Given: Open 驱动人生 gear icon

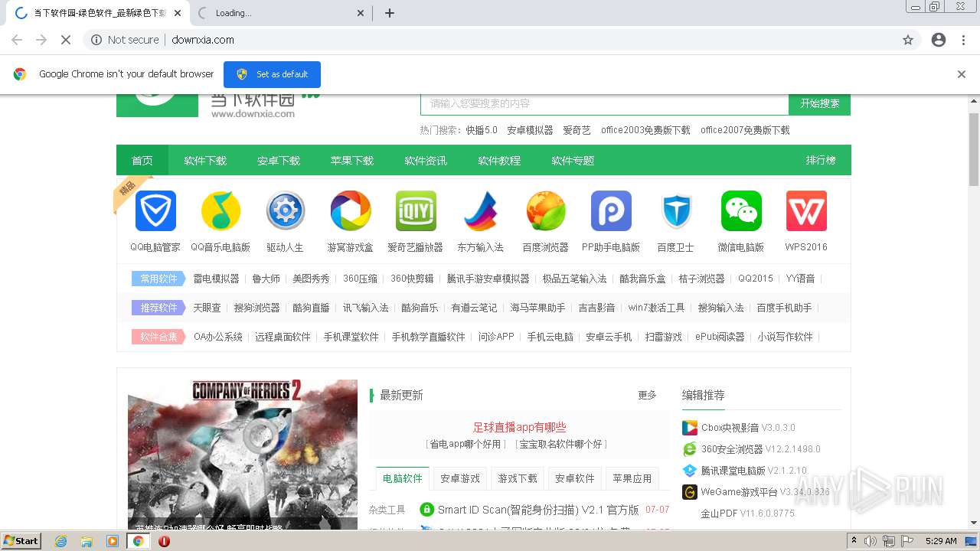Looking at the screenshot, I should [x=286, y=211].
